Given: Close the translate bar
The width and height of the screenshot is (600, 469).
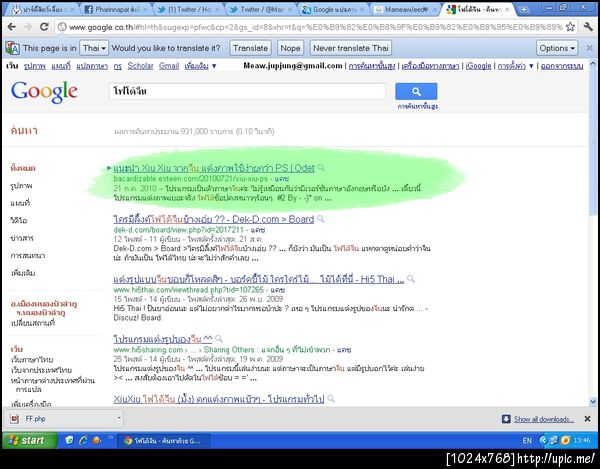Looking at the screenshot, I should pyautogui.click(x=590, y=48).
